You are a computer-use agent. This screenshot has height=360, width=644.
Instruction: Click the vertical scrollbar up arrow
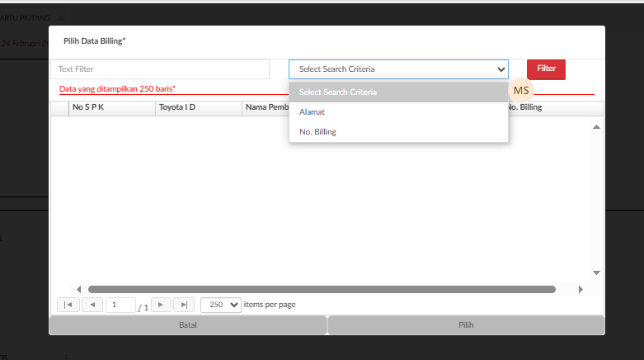coord(596,127)
